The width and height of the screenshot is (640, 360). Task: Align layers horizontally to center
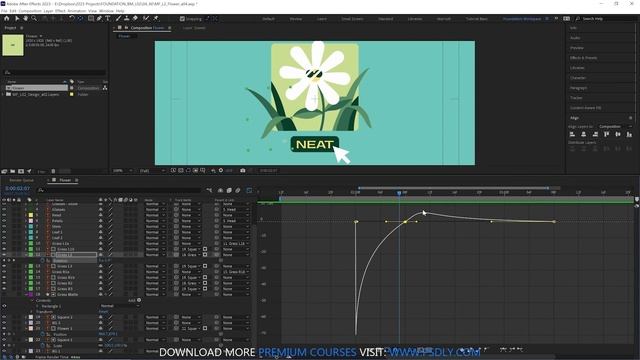pos(584,134)
